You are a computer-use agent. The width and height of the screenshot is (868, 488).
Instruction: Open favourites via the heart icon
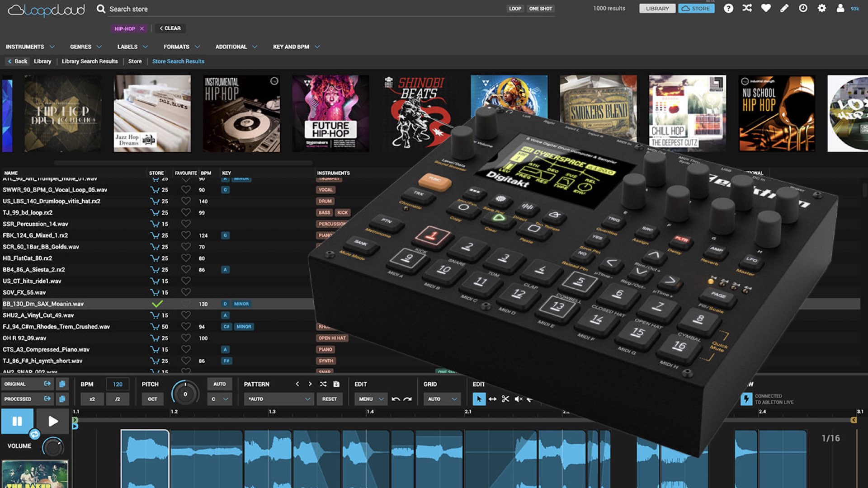[766, 8]
